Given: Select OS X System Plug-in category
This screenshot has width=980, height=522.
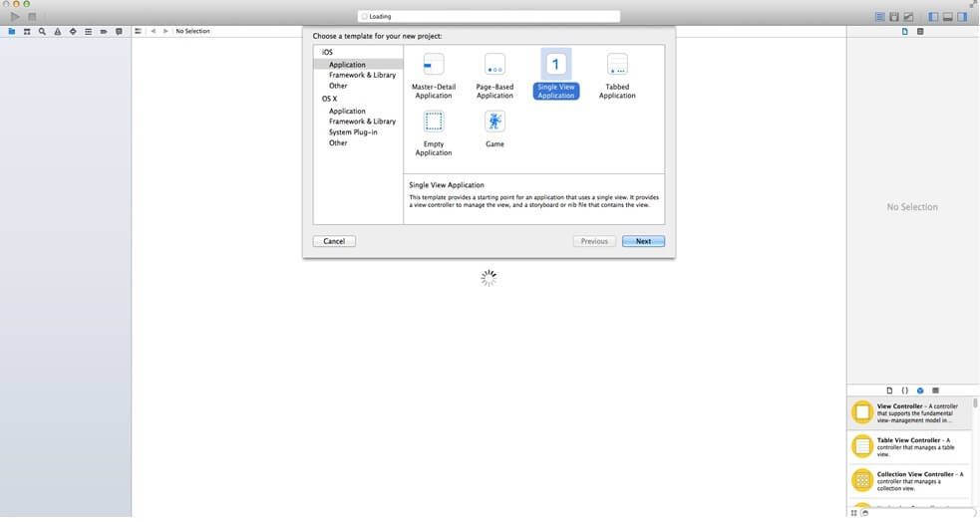Looking at the screenshot, I should [x=353, y=131].
